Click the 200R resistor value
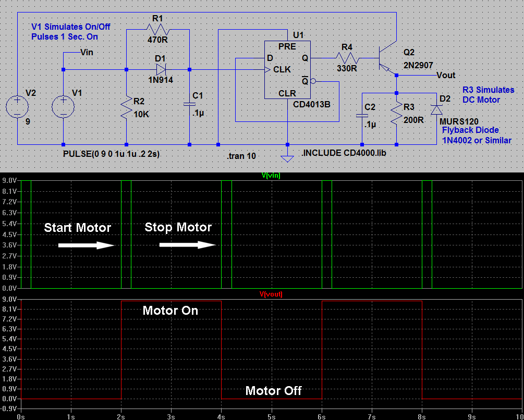524x420 pixels. pos(413,119)
